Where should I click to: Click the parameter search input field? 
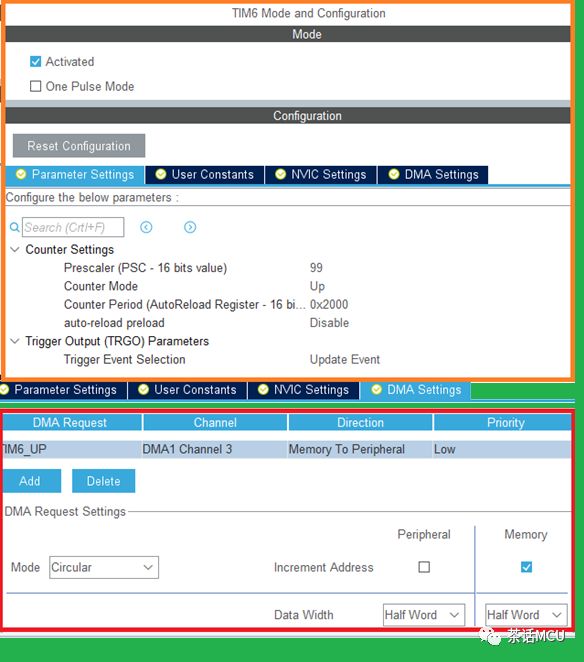tap(73, 227)
